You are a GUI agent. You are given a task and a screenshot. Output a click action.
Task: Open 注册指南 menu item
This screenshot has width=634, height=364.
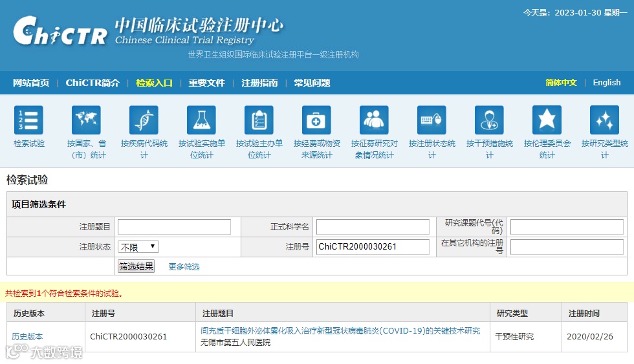[259, 83]
